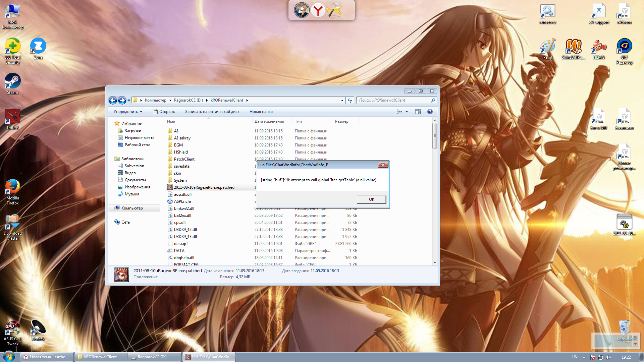Open the Упорядочить menu
The width and height of the screenshot is (644, 362).
(128, 112)
